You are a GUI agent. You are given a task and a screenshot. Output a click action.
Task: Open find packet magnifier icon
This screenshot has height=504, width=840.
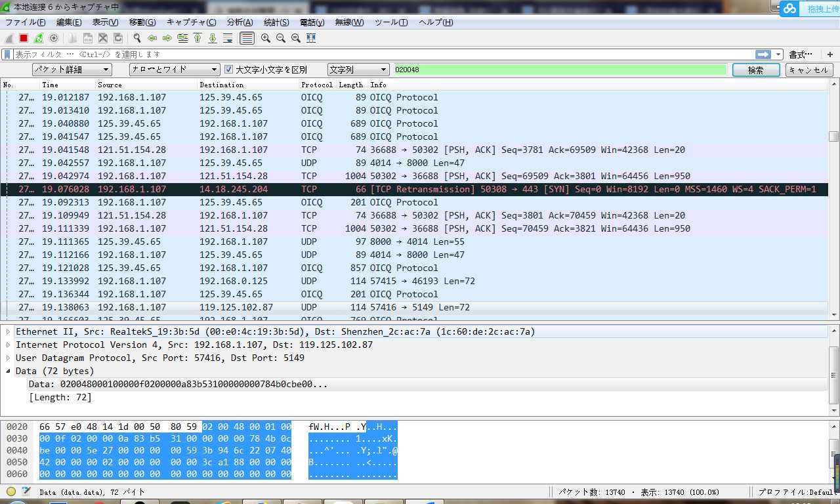tap(136, 38)
